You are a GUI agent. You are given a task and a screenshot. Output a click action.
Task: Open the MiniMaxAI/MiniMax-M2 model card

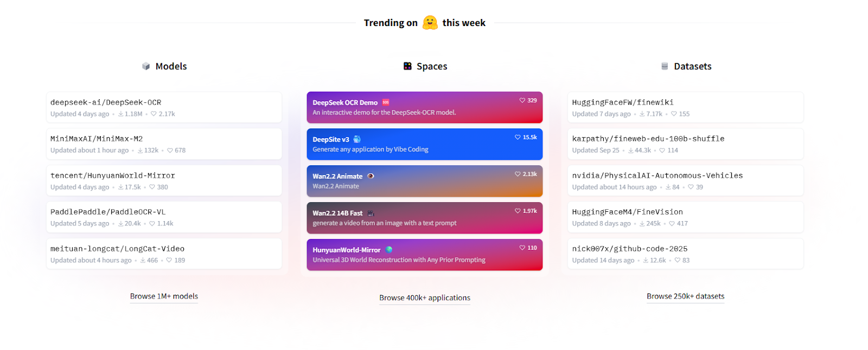click(x=164, y=144)
